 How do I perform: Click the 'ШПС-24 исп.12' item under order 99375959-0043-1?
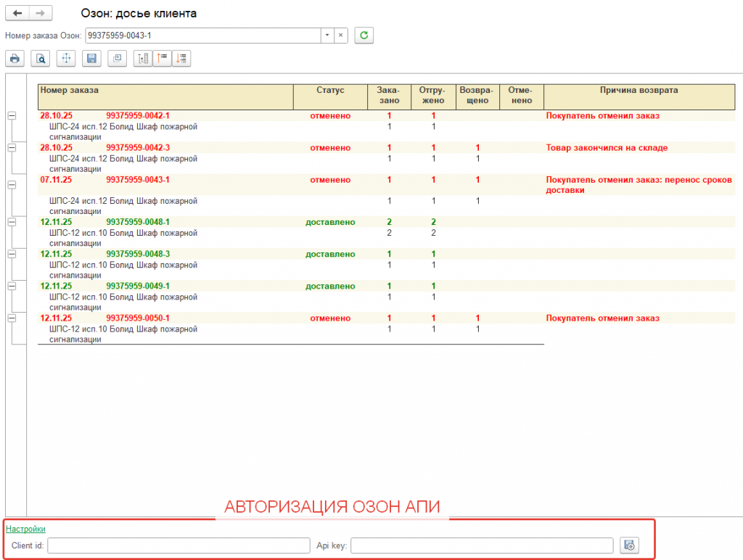[x=123, y=206]
